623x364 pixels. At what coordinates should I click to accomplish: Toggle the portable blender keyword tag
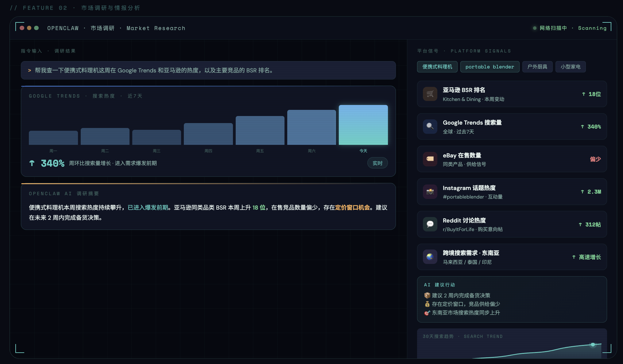(x=489, y=67)
